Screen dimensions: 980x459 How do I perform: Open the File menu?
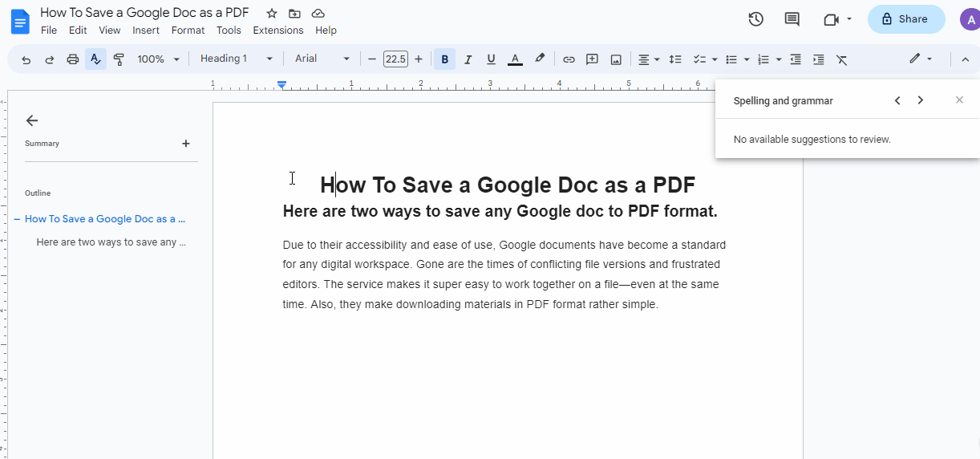(x=49, y=30)
